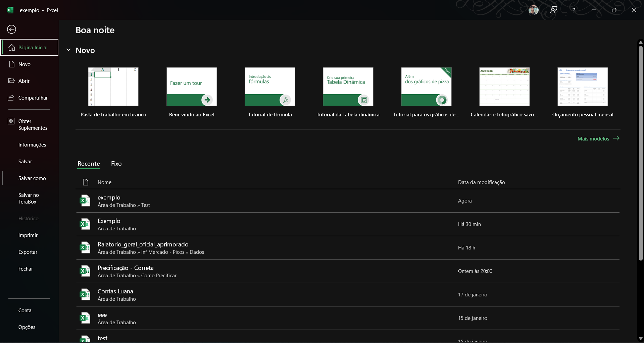Click the vertical scrollbar thumb
This screenshot has width=644, height=343.
point(641,153)
